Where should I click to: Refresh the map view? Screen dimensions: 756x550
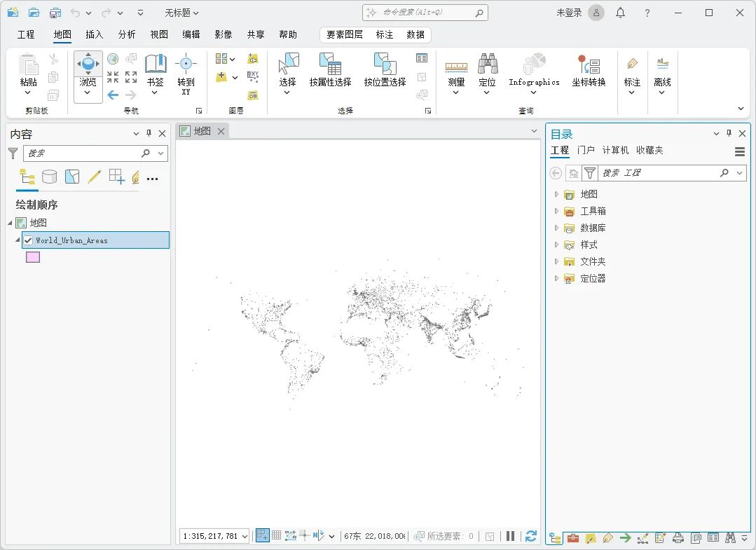pos(531,535)
